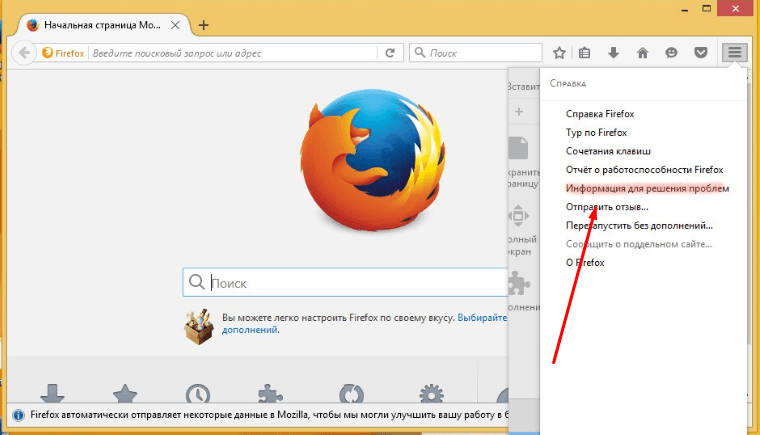Open Отчёт о работоспособности Firefox
This screenshot has width=760, height=435.
point(644,170)
